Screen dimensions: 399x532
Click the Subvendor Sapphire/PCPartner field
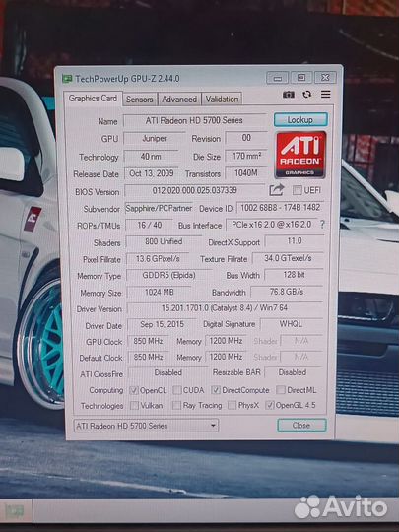[x=159, y=208]
